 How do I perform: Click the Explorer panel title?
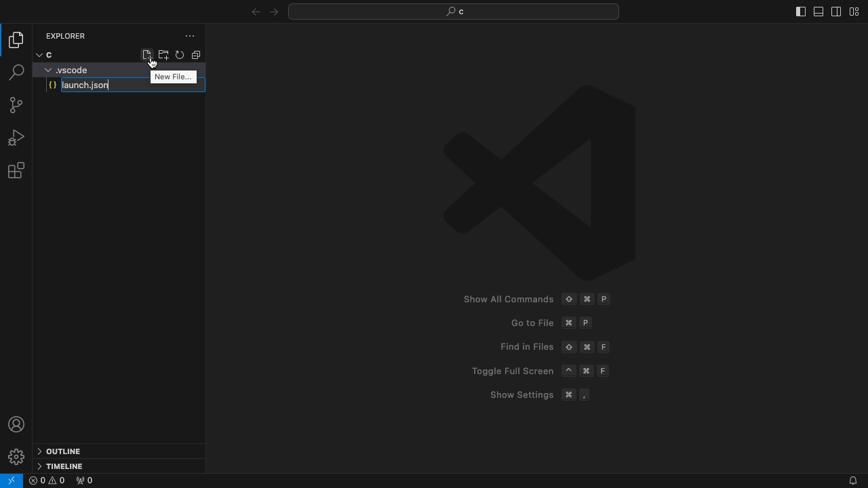pos(66,36)
